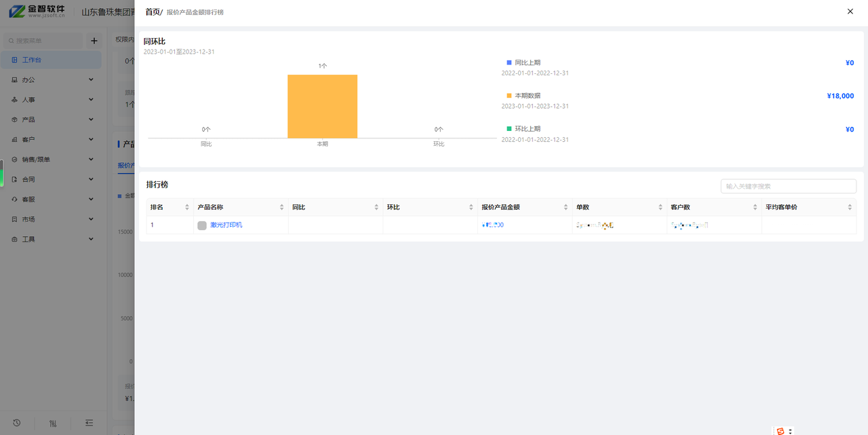Toggle the 同比上期 blue legend swatch
The height and width of the screenshot is (435, 868).
pos(509,62)
